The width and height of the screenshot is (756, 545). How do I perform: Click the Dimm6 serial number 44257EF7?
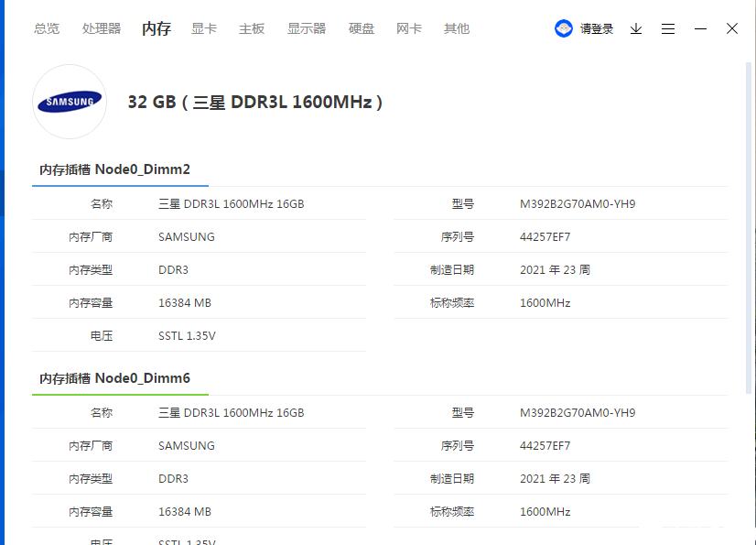(x=545, y=445)
